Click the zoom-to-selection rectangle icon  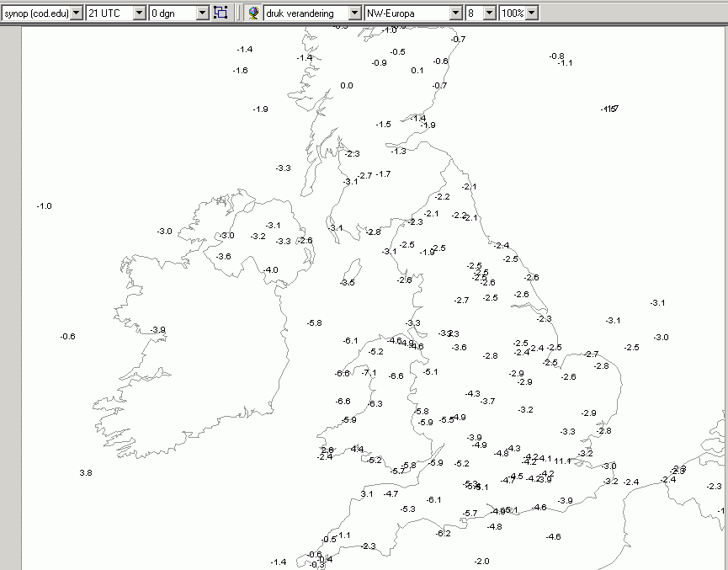pos(221,13)
